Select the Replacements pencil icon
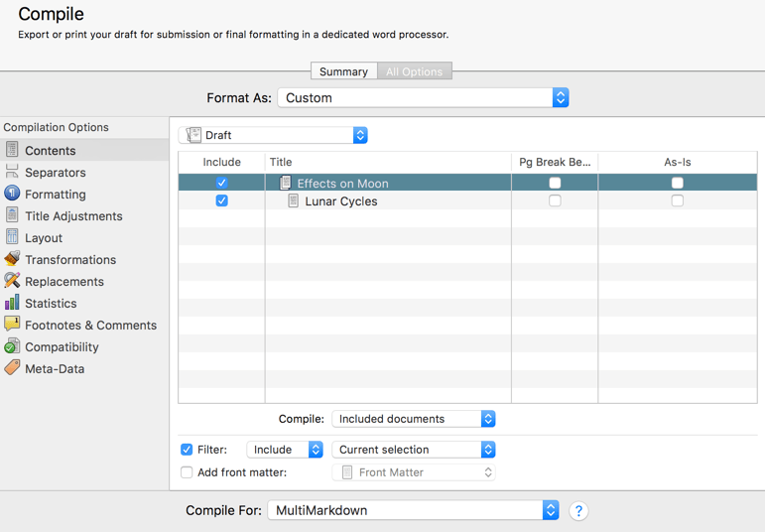The height and width of the screenshot is (532, 765). pyautogui.click(x=12, y=281)
